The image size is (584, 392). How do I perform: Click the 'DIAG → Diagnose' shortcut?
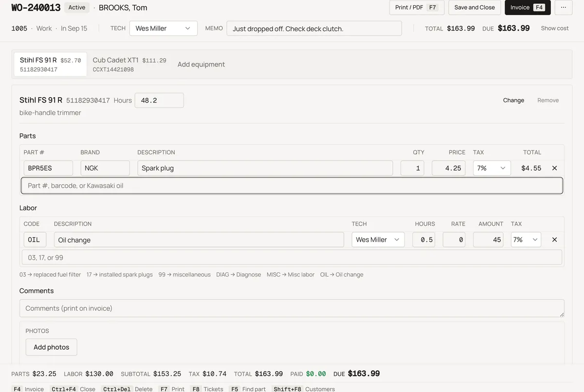(x=238, y=275)
